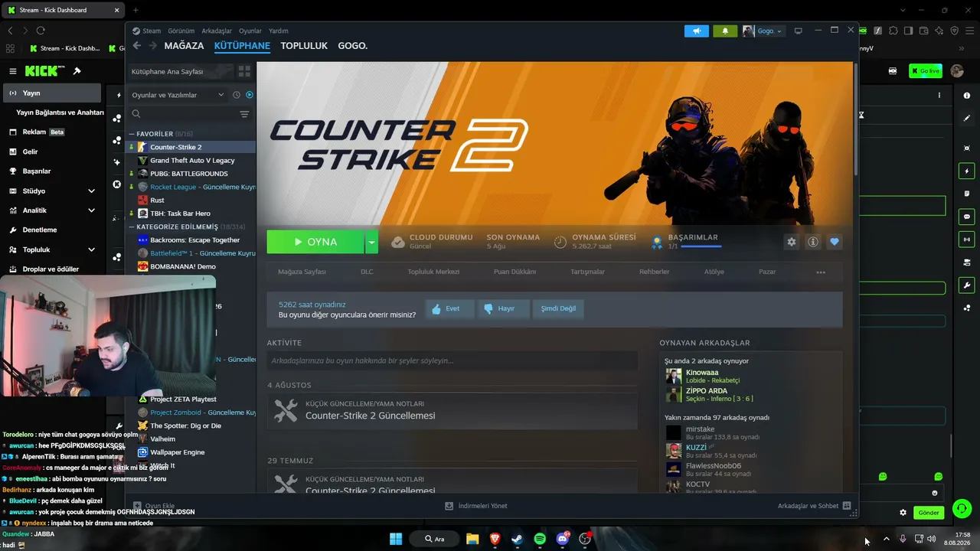The width and height of the screenshot is (980, 551).
Task: Click the activity comment input field
Action: coord(452,360)
